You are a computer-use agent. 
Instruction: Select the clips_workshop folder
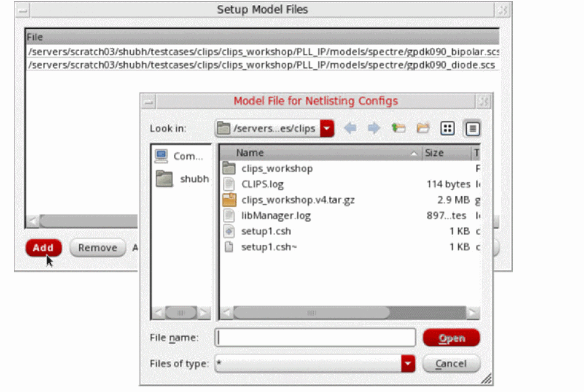[x=277, y=169]
